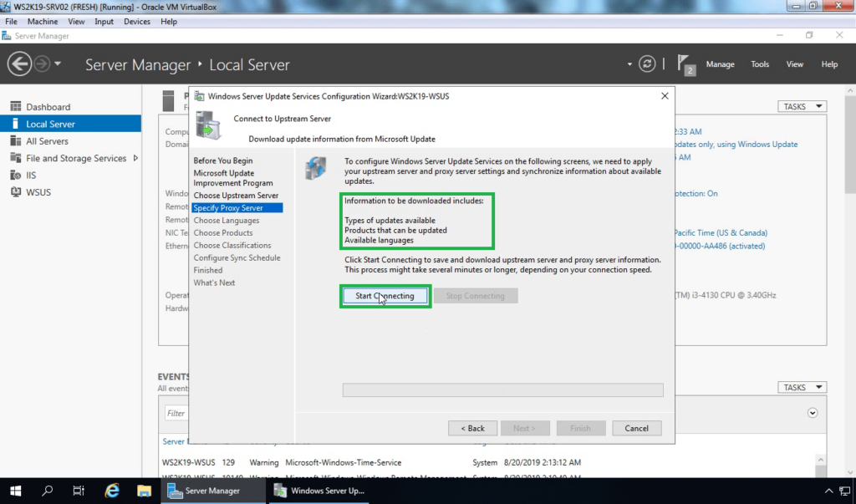The width and height of the screenshot is (856, 504).
Task: Click the upstream server header icon
Action: (x=208, y=125)
